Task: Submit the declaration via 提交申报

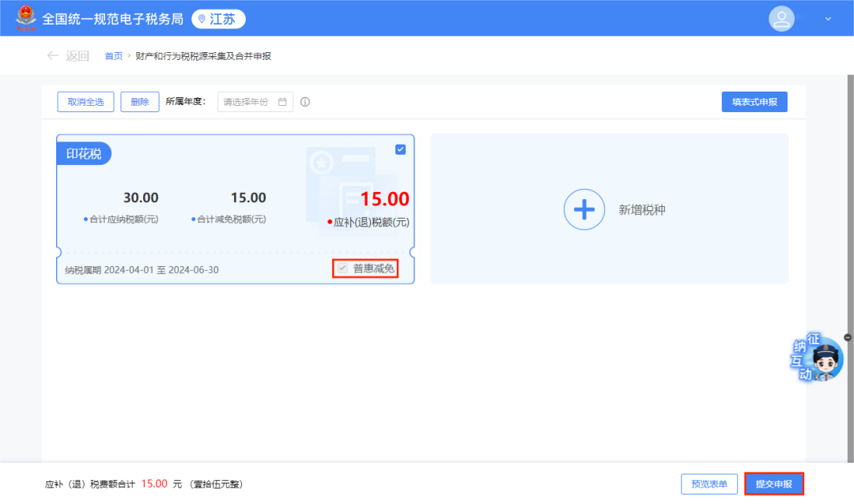Action: (x=773, y=483)
